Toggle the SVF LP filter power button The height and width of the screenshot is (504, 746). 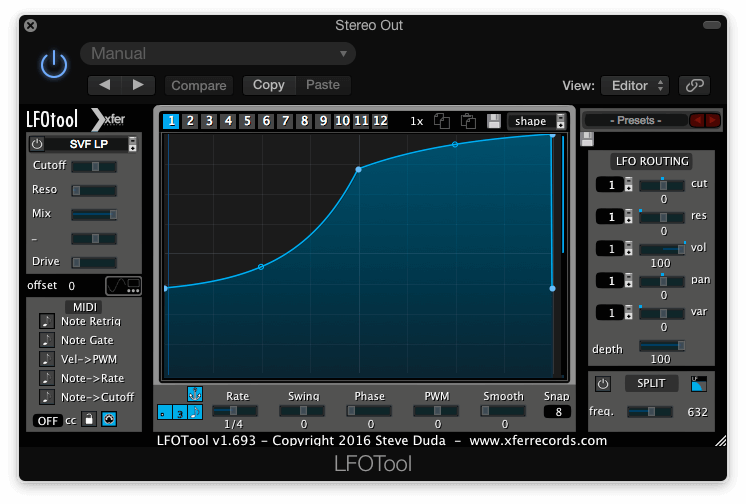(37, 144)
